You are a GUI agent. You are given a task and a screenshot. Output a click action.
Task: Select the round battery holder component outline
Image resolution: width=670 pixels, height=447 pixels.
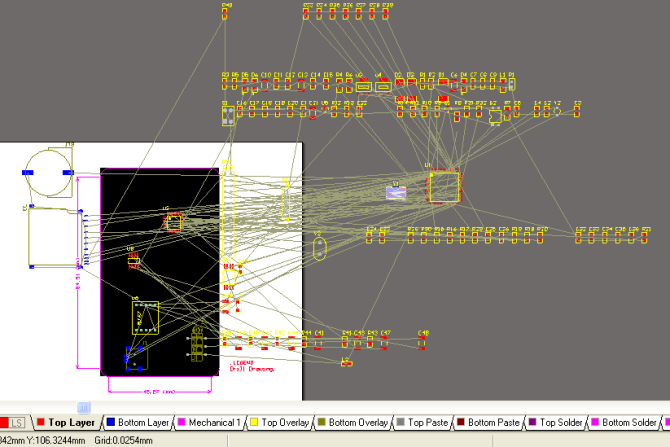(49, 172)
